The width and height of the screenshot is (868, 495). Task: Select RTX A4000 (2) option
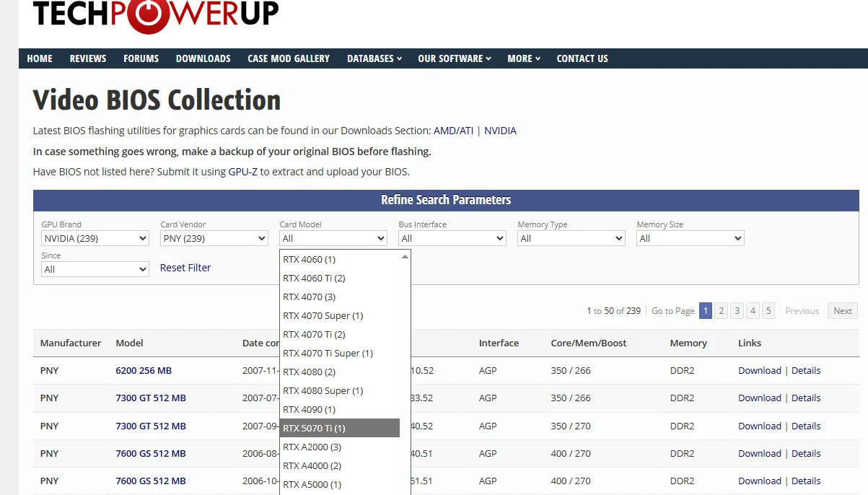coord(340,465)
